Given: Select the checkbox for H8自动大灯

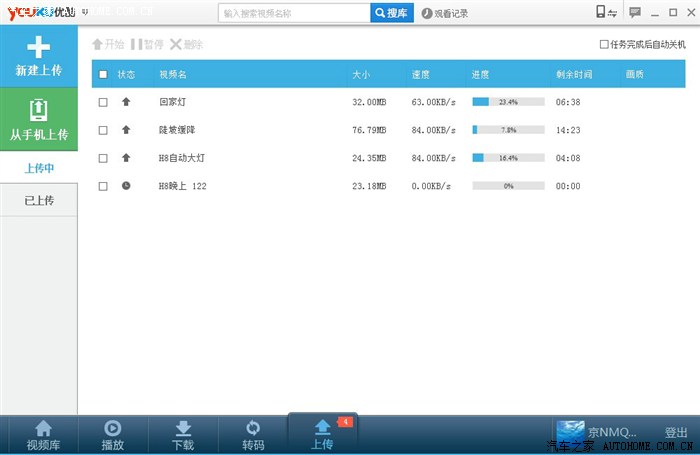Looking at the screenshot, I should pos(103,158).
